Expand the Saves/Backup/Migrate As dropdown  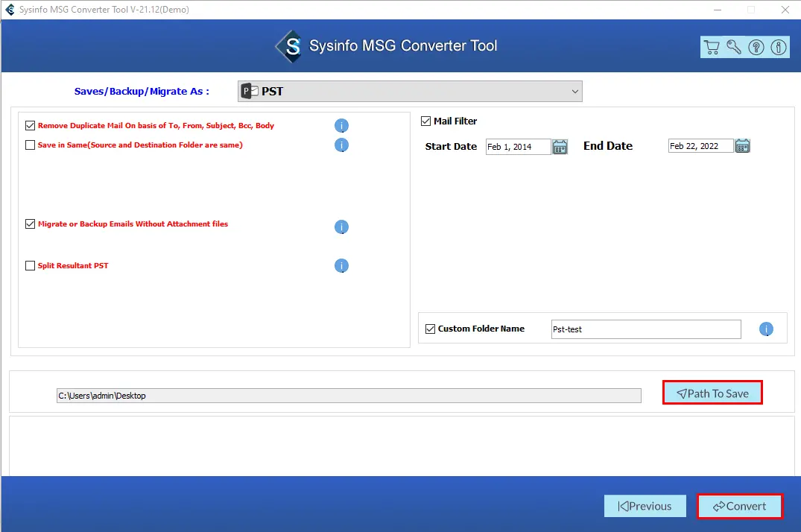[x=410, y=92]
